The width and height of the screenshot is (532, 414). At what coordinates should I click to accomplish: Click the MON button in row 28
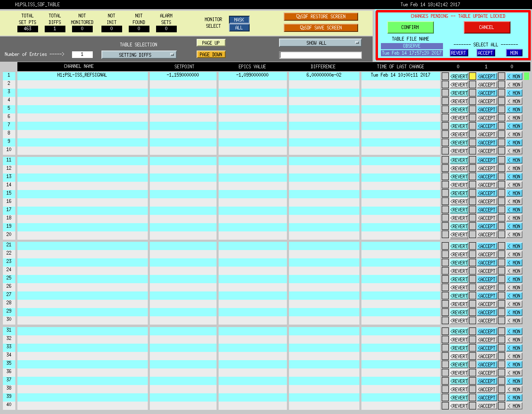pyautogui.click(x=514, y=304)
